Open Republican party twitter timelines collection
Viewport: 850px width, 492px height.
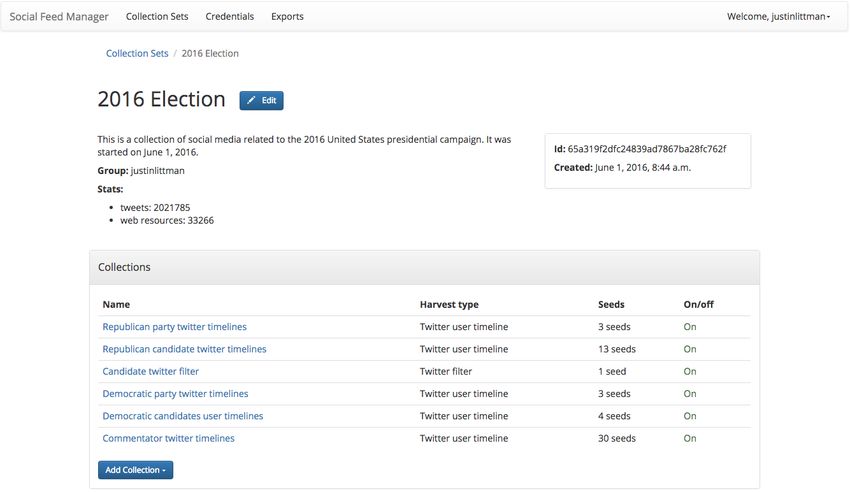click(x=175, y=327)
